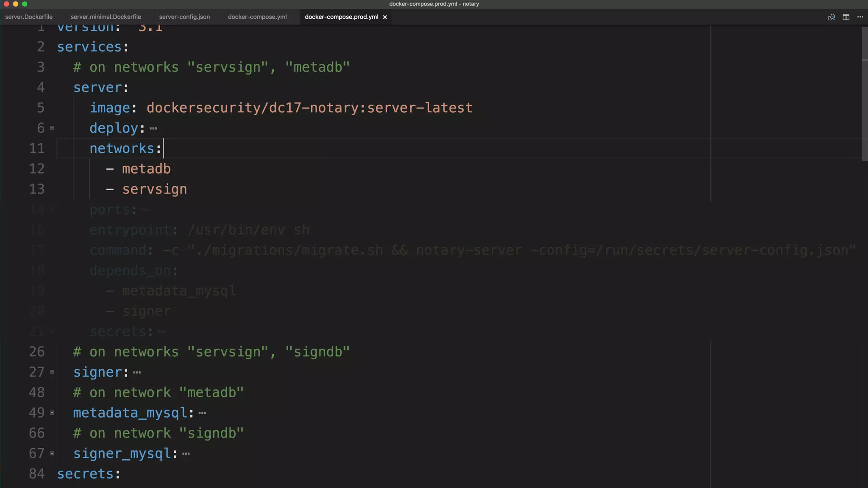Expand the folded deploy block on line 6

click(x=52, y=128)
